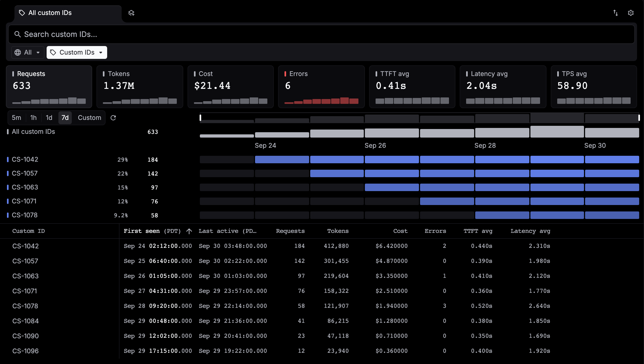Image resolution: width=644 pixels, height=364 pixels.
Task: Open the CS-1096 table row
Action: click(321, 351)
